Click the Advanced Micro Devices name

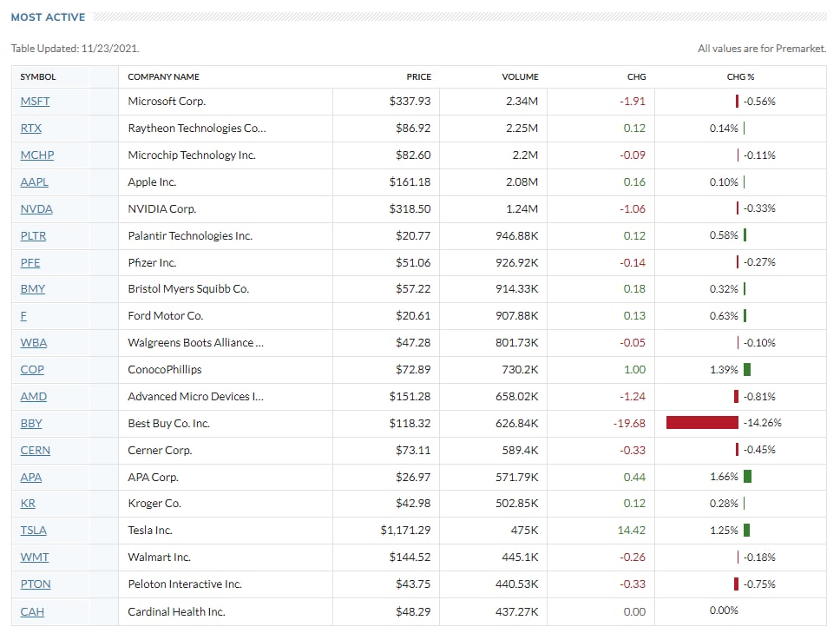pyautogui.click(x=195, y=396)
